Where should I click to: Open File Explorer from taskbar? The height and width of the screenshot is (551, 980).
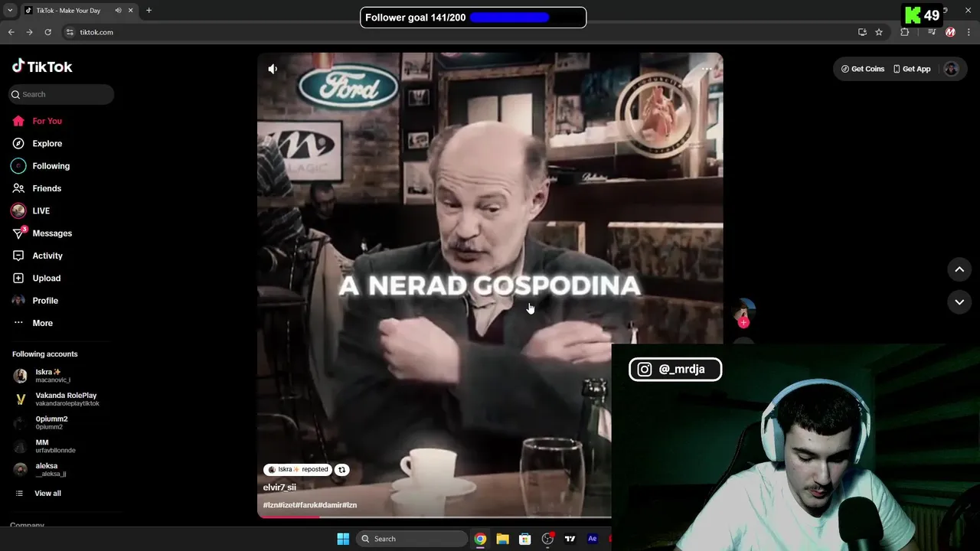click(502, 539)
